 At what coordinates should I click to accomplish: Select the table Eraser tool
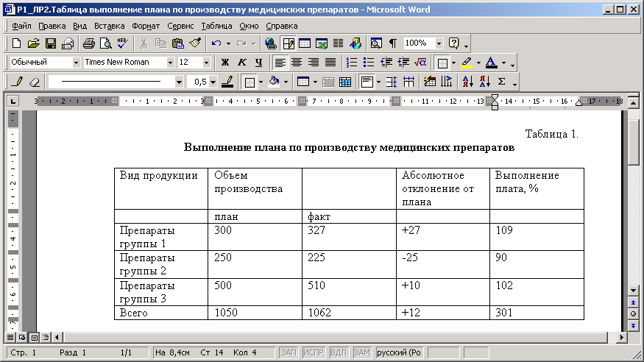pyautogui.click(x=35, y=82)
